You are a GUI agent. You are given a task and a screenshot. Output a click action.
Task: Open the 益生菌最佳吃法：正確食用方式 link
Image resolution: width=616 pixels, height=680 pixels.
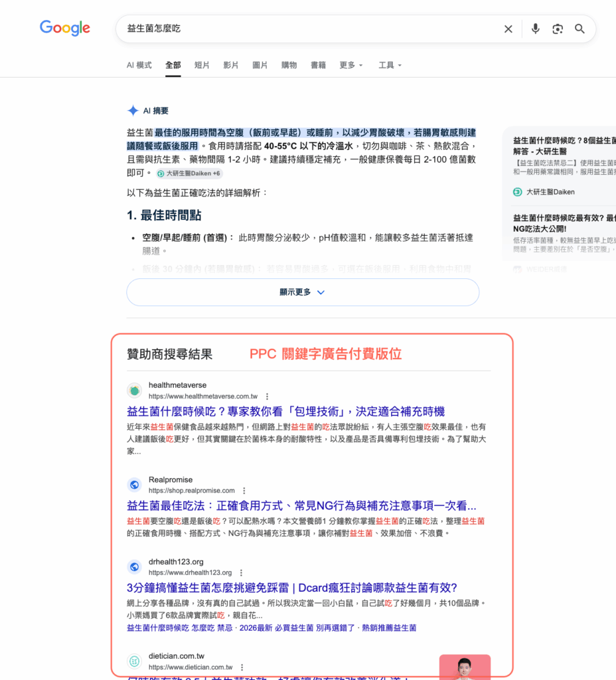click(x=301, y=505)
